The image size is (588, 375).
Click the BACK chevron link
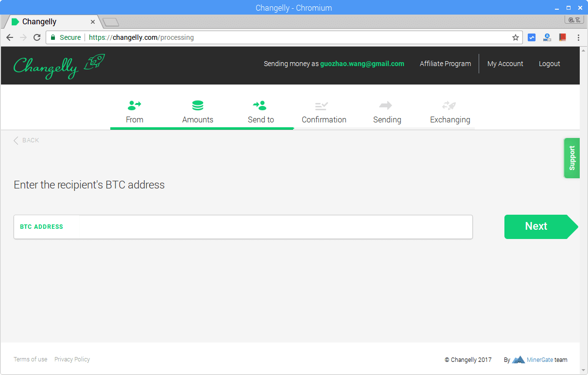point(26,140)
